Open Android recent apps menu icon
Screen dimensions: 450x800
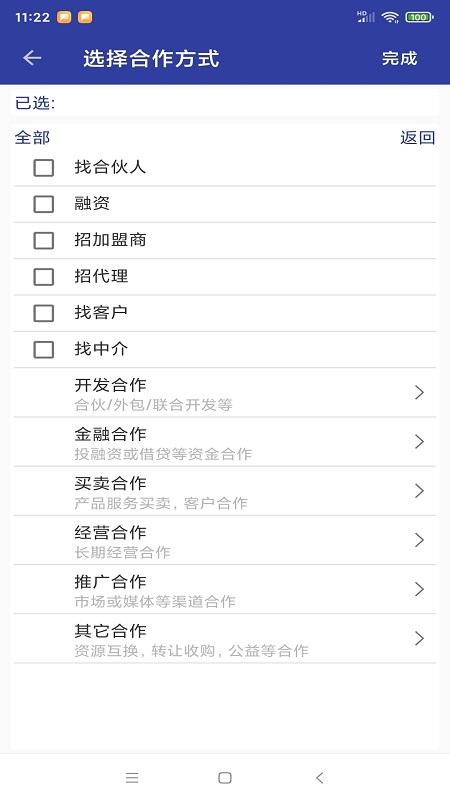click(132, 778)
